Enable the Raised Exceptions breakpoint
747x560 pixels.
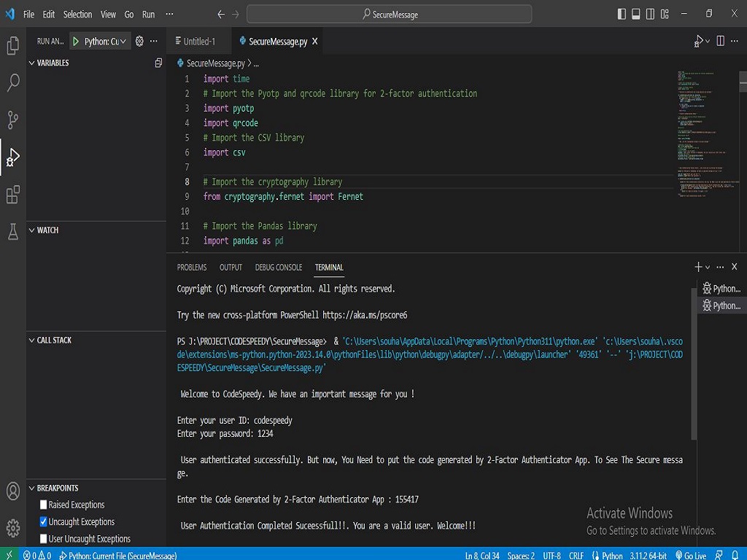click(43, 505)
